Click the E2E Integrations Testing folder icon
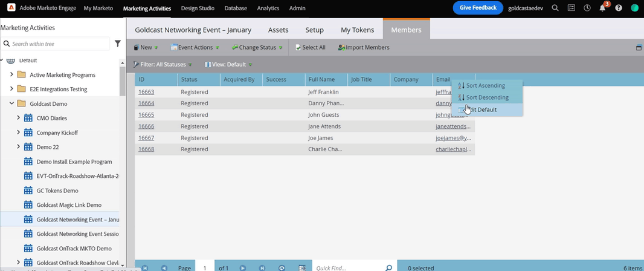644x271 pixels. pos(21,90)
